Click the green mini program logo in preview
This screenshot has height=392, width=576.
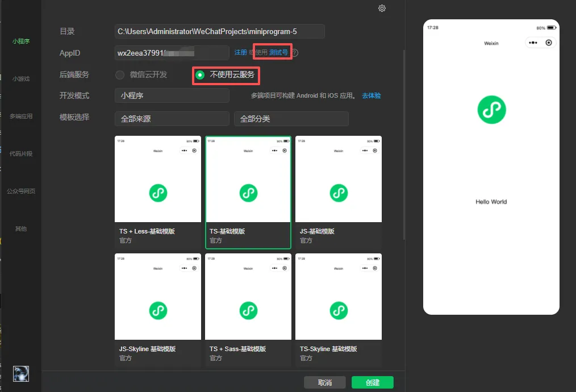point(491,110)
